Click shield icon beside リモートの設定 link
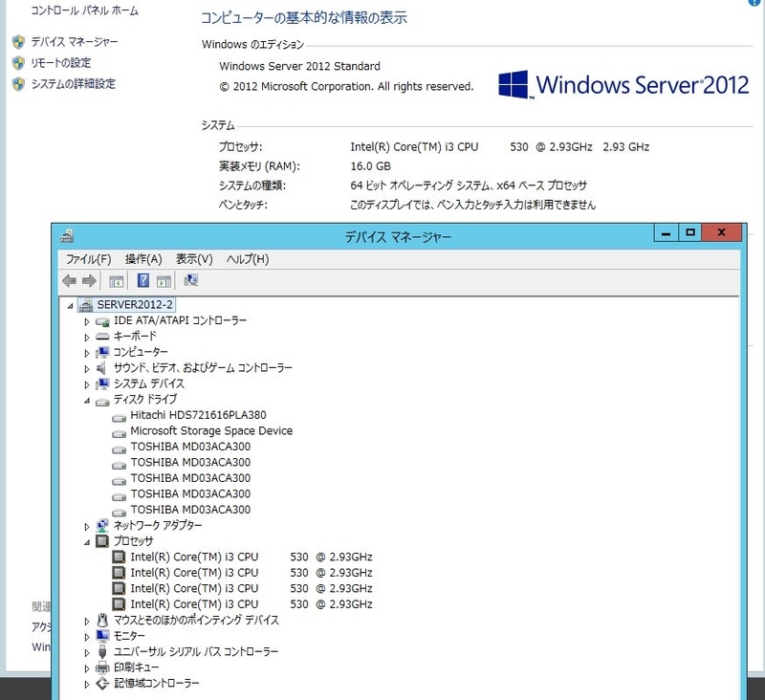 point(18,63)
